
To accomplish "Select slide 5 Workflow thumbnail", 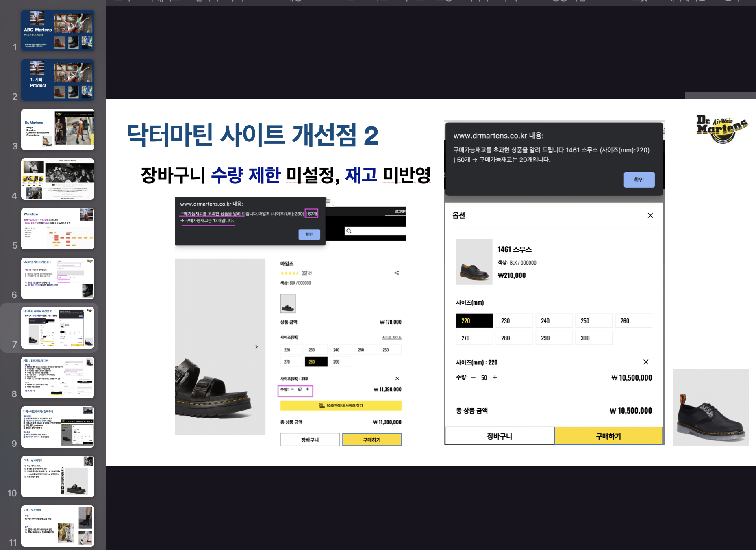I will pos(58,229).
